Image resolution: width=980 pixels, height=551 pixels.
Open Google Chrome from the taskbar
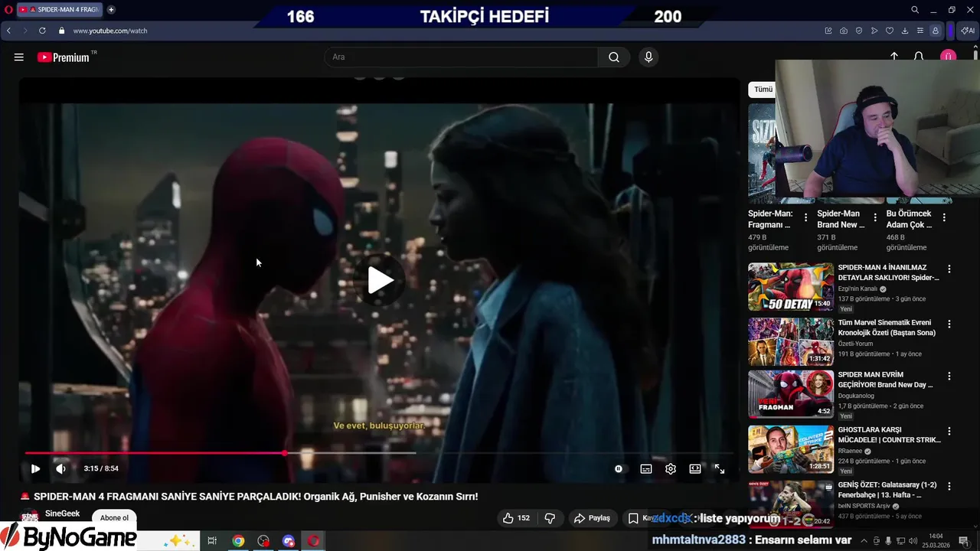click(x=238, y=541)
